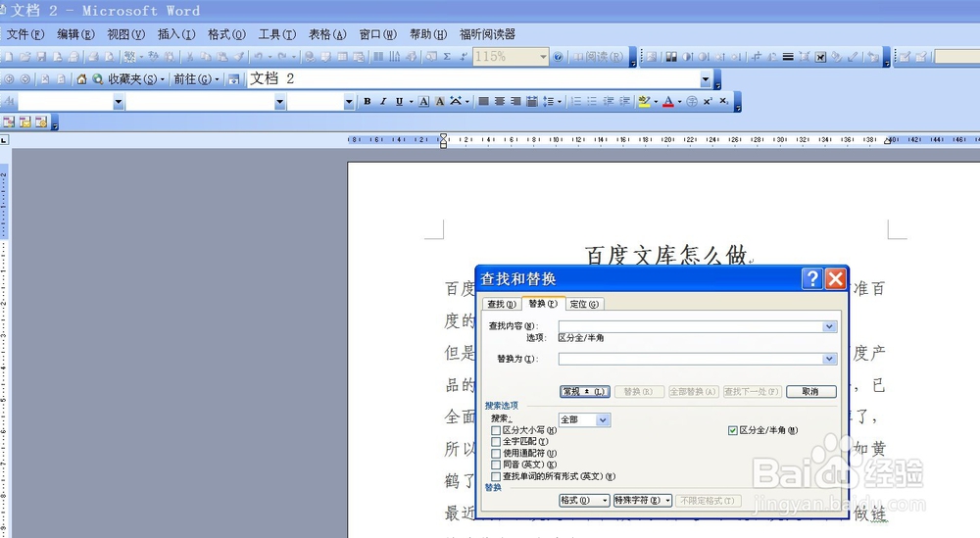Screen dimensions: 980x538
Task: Click the Insert Picture icon in Picture toolbar
Action: pos(652,57)
